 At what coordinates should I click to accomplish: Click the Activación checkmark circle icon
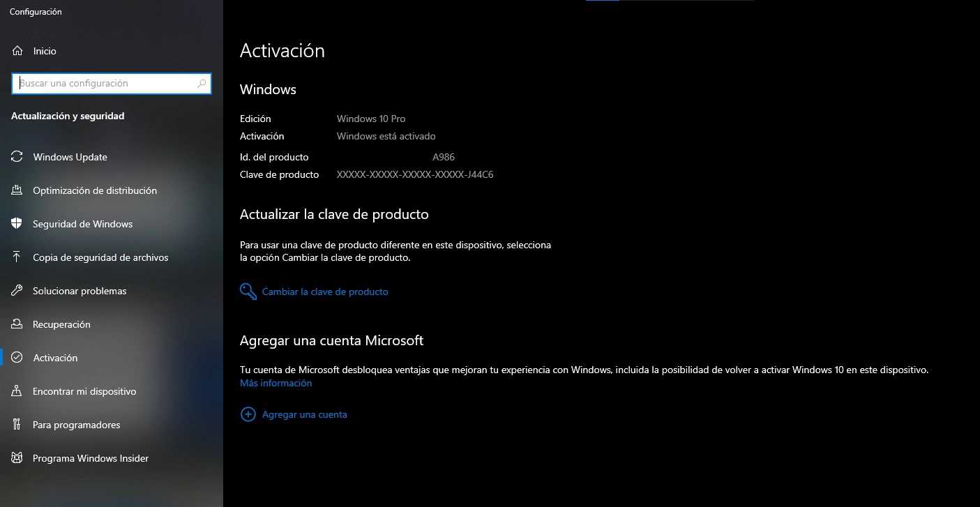(x=17, y=358)
